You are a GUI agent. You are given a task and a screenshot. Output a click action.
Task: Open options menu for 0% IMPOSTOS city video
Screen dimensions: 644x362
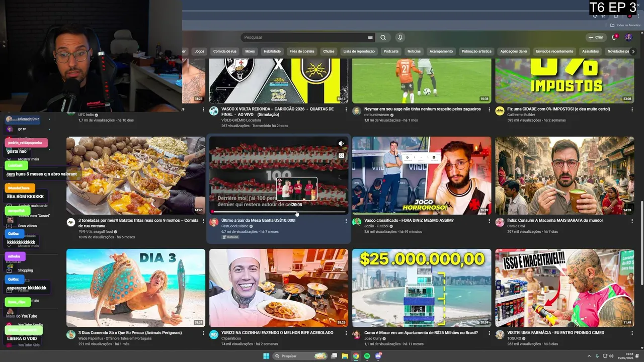click(x=632, y=109)
